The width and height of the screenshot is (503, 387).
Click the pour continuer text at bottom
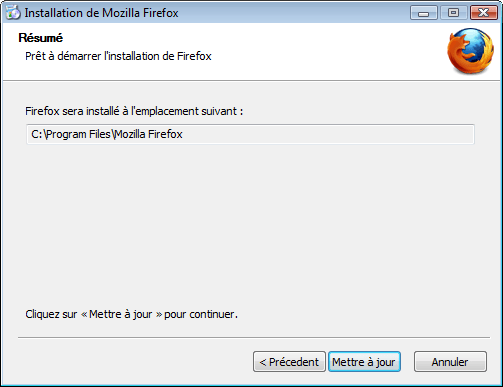201,314
